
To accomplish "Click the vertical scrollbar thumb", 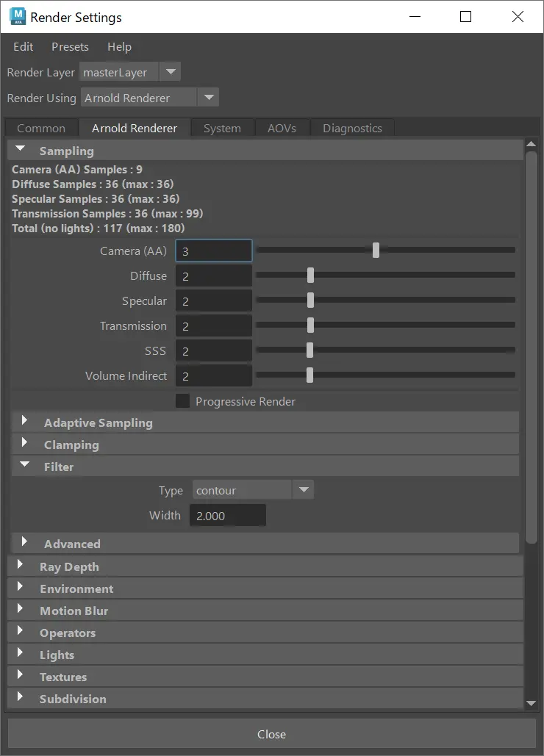I will click(531, 348).
